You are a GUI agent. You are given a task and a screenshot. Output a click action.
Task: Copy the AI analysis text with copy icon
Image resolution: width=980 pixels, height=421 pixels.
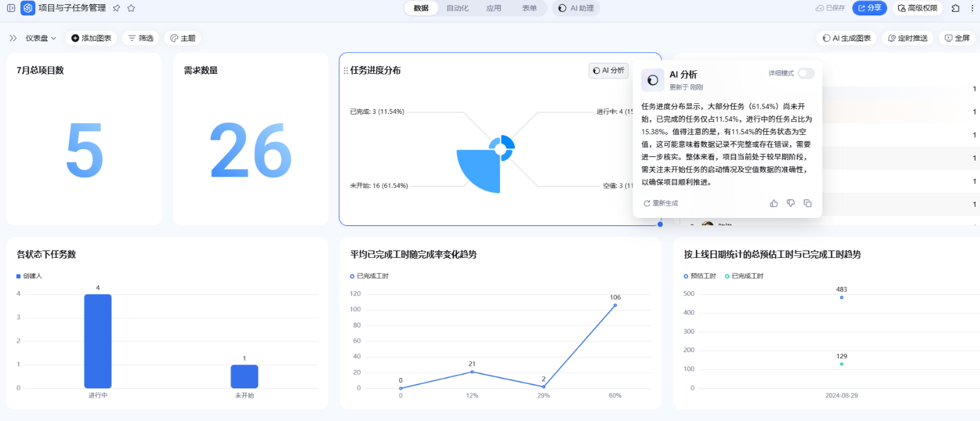(x=808, y=203)
